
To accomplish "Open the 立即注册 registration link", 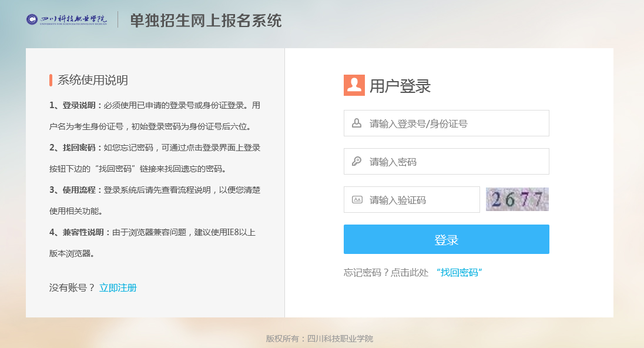I will [x=118, y=287].
